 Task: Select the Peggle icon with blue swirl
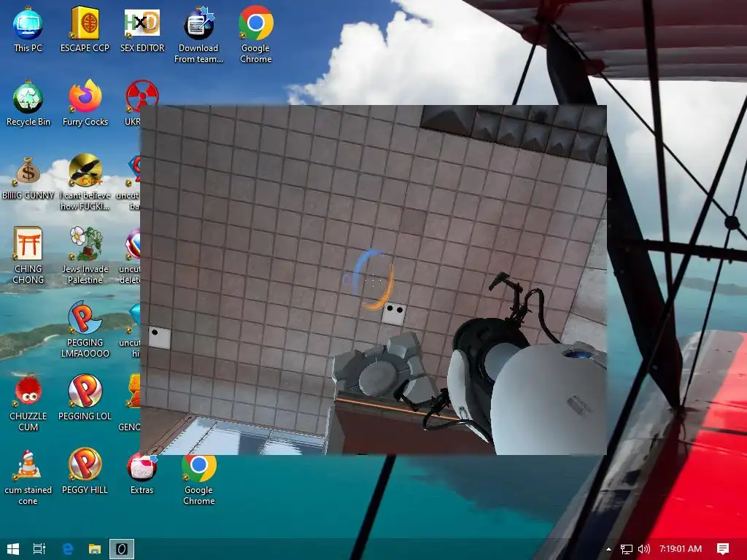85,330
